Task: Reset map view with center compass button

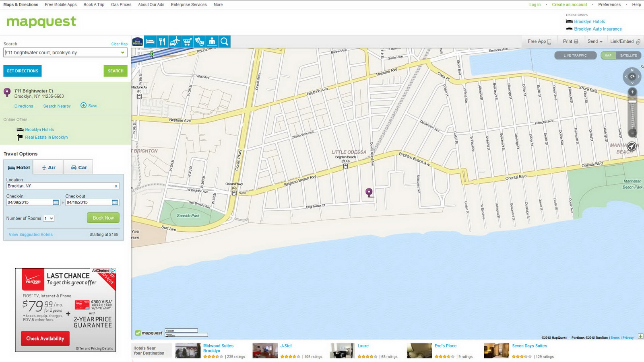Action: [632, 76]
